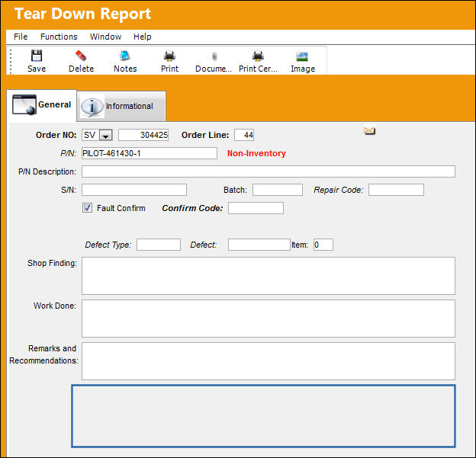Open the Functions menu
476x458 pixels.
pyautogui.click(x=59, y=37)
